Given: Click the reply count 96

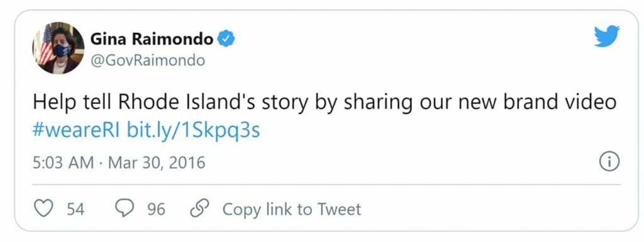Looking at the screenshot, I should pyautogui.click(x=157, y=209).
